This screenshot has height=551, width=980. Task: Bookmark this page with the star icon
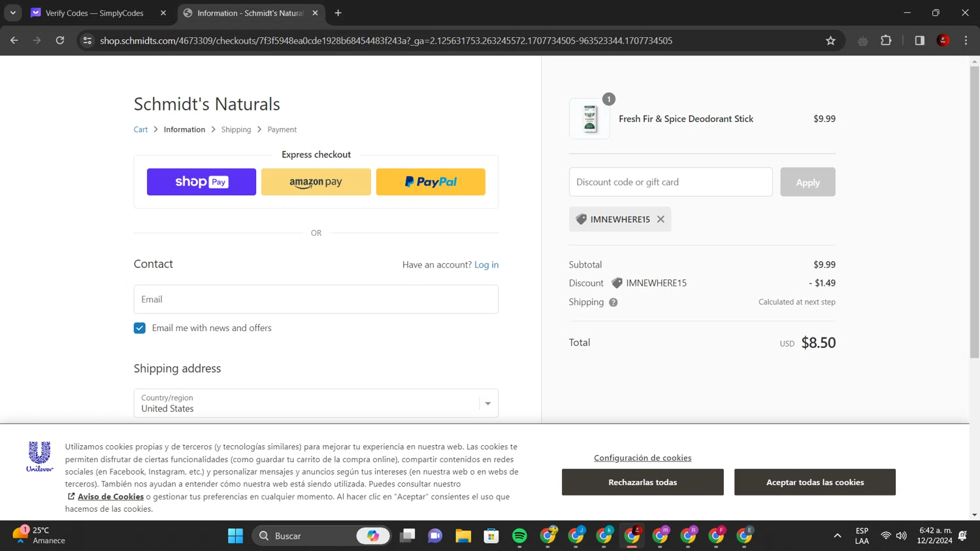tap(830, 40)
